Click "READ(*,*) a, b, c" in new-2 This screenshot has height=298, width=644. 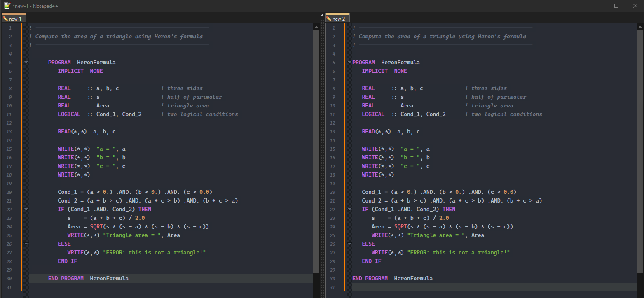pos(391,132)
